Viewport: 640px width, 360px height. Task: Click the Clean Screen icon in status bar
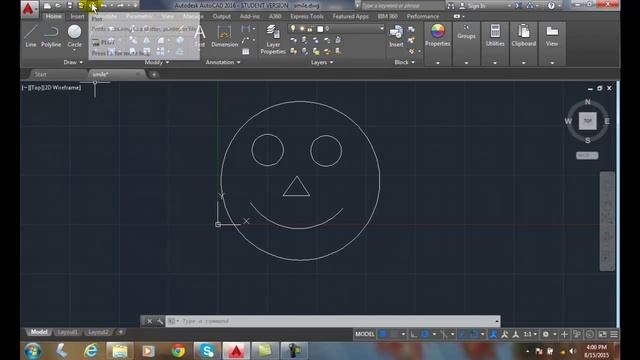pyautogui.click(x=602, y=334)
